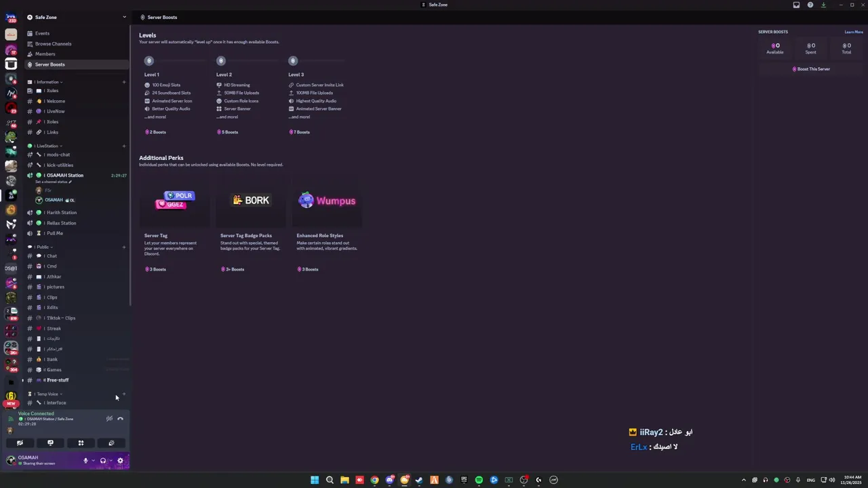Open the Interface channel

(77, 403)
